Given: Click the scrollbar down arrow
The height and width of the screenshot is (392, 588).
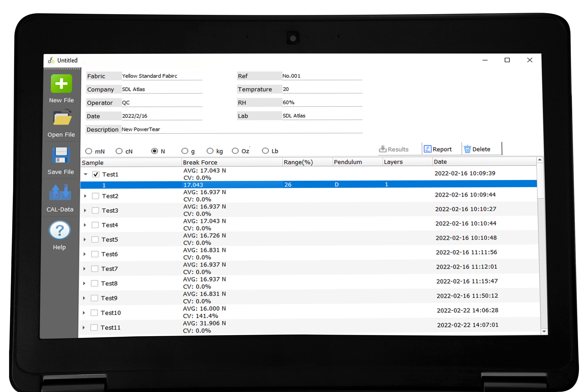Looking at the screenshot, I should tap(544, 331).
